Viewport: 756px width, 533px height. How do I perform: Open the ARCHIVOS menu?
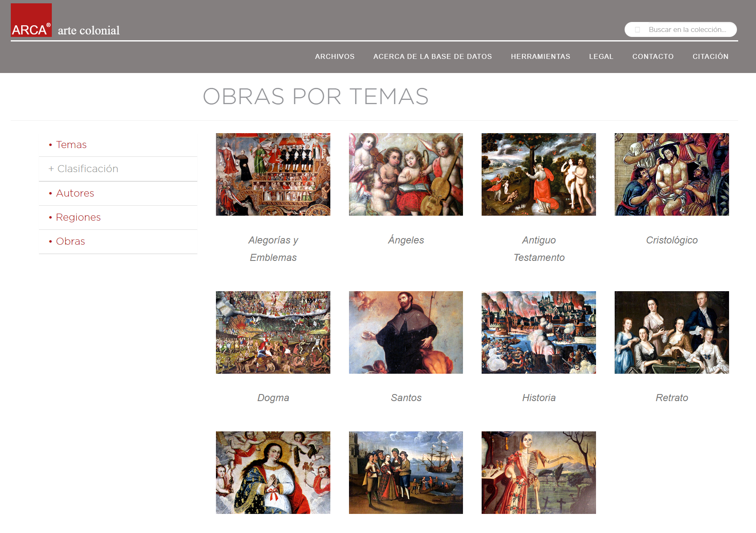pos(334,56)
